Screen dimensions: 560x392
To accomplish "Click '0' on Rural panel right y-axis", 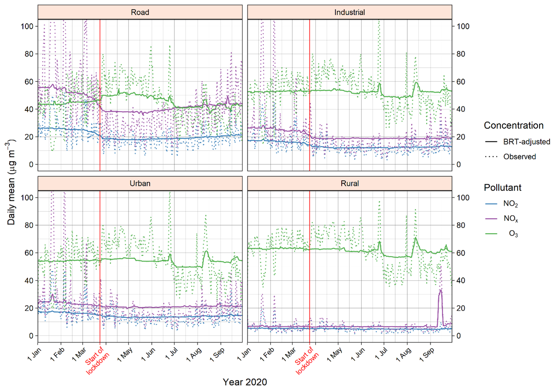I will pos(459,336).
